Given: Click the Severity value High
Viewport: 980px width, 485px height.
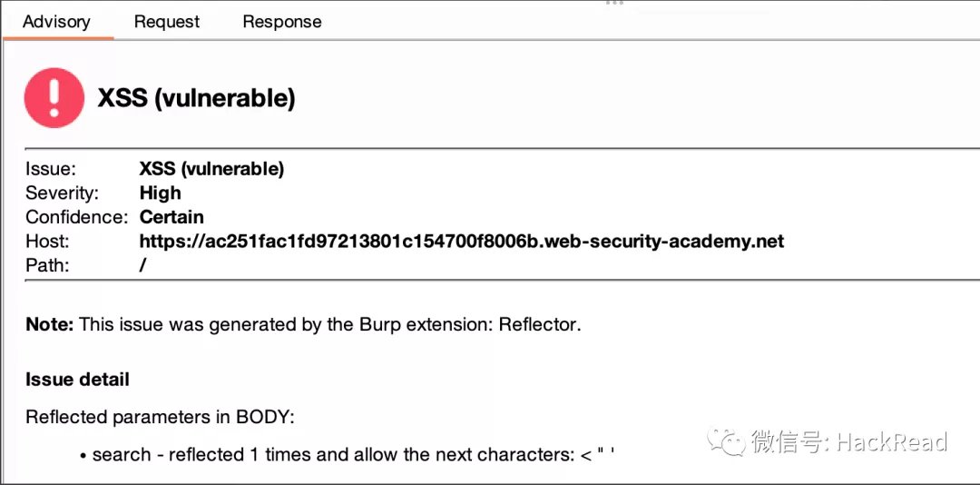Looking at the screenshot, I should point(161,193).
